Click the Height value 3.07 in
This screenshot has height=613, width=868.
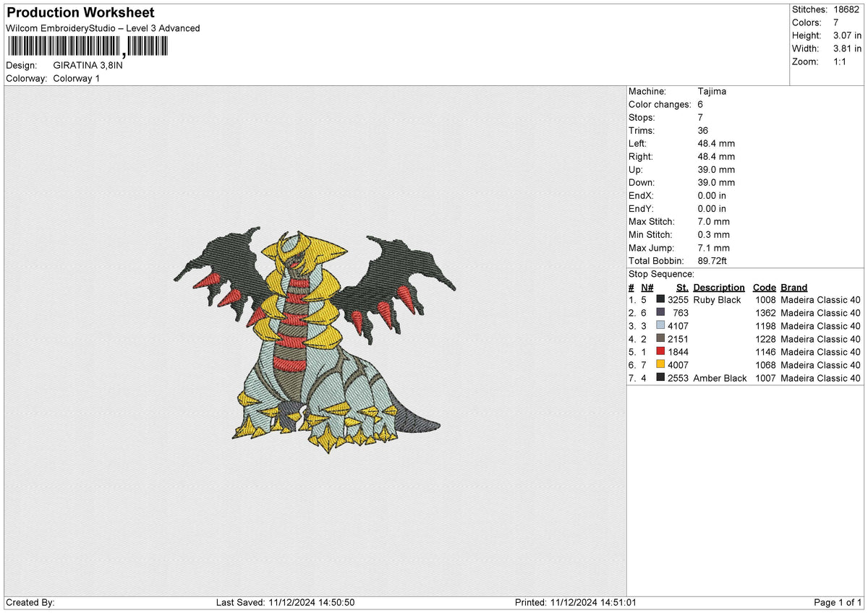(847, 35)
